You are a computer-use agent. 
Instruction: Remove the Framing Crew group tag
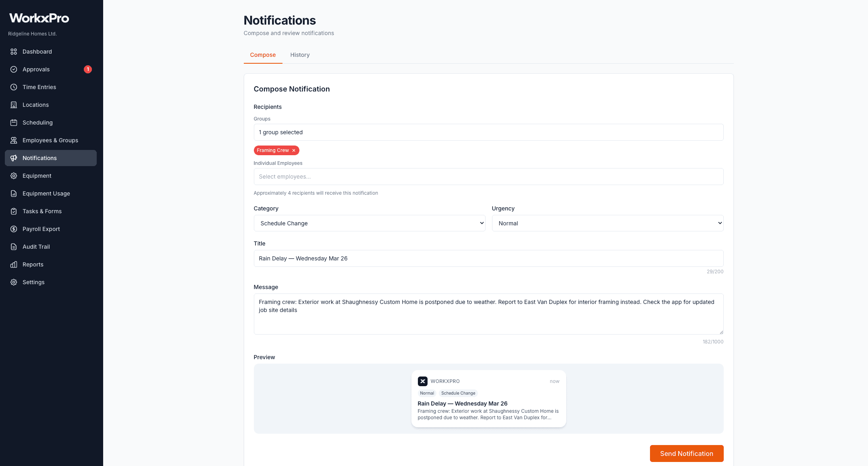[x=294, y=150]
